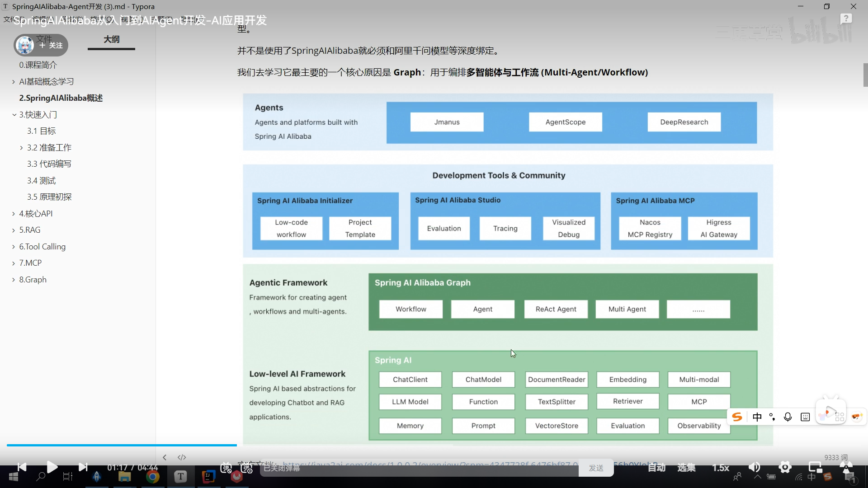Image resolution: width=868 pixels, height=488 pixels.
Task: Skip to the next video episode
Action: point(83,467)
